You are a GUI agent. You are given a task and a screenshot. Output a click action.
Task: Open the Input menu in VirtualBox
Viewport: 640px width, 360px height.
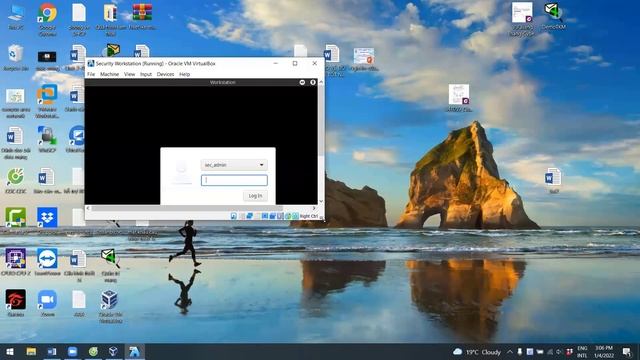146,74
